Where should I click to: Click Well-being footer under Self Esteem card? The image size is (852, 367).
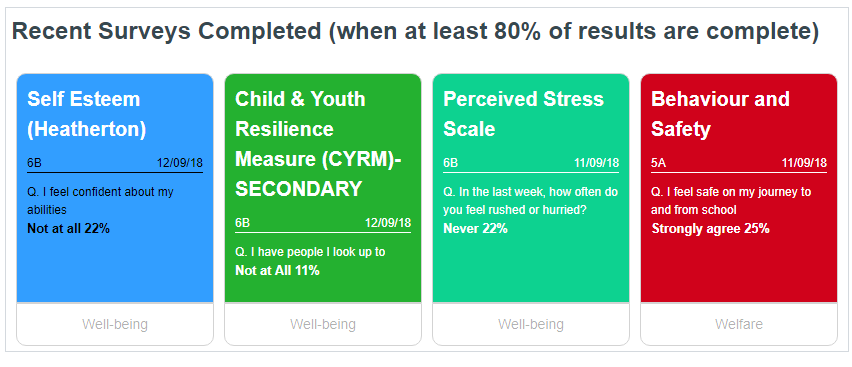115,325
